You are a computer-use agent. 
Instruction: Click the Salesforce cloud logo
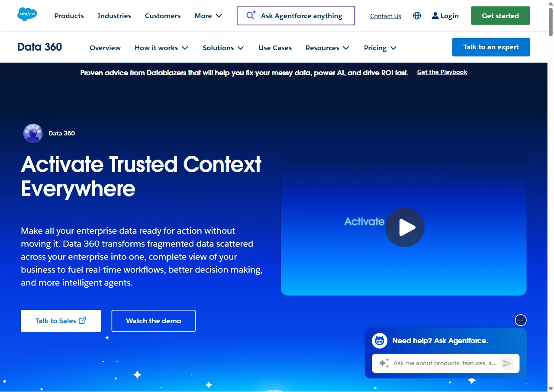(x=27, y=14)
